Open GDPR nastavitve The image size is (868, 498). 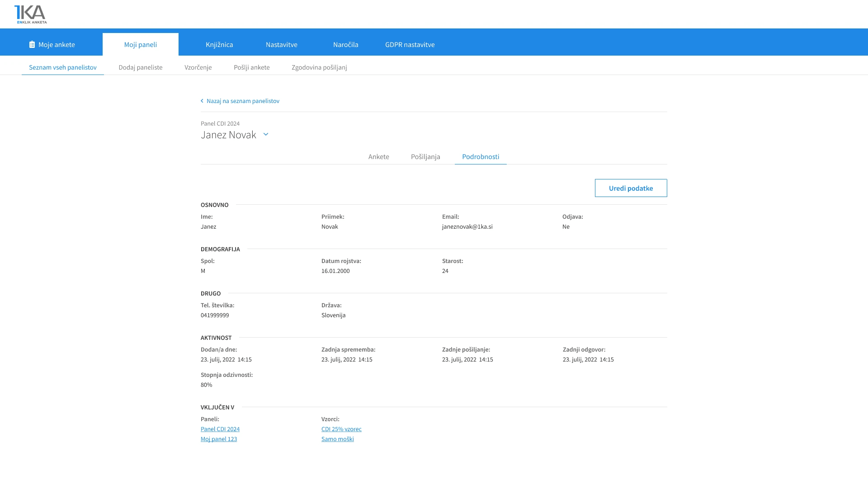click(410, 45)
